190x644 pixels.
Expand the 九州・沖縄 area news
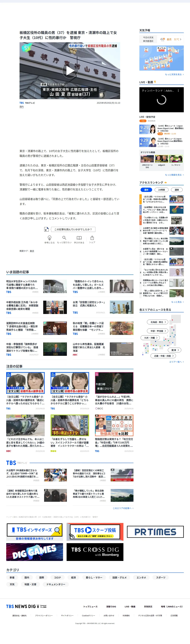(150, 338)
